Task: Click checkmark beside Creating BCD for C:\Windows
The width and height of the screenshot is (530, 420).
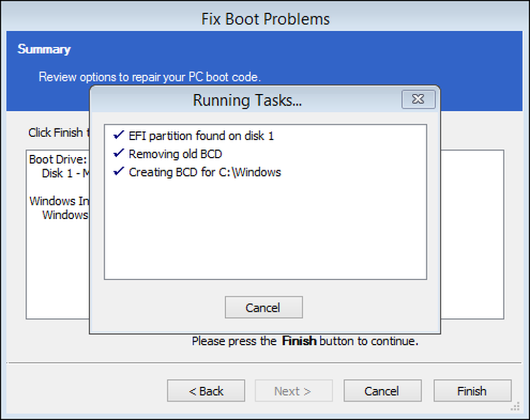Action: click(x=119, y=172)
